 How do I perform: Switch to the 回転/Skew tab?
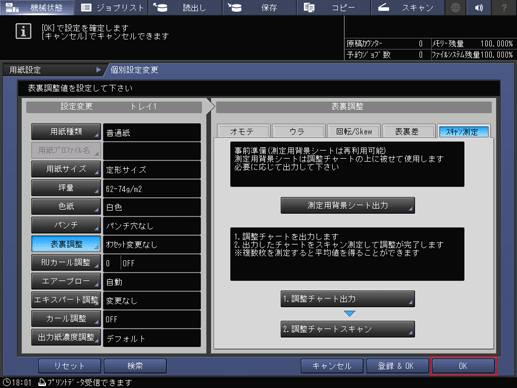click(x=354, y=131)
